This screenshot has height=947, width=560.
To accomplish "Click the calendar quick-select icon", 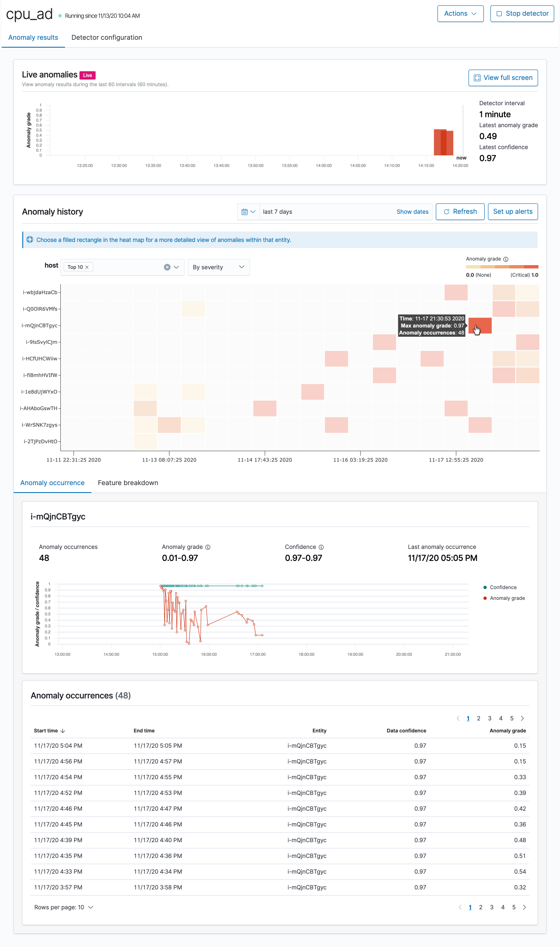I will [x=248, y=212].
